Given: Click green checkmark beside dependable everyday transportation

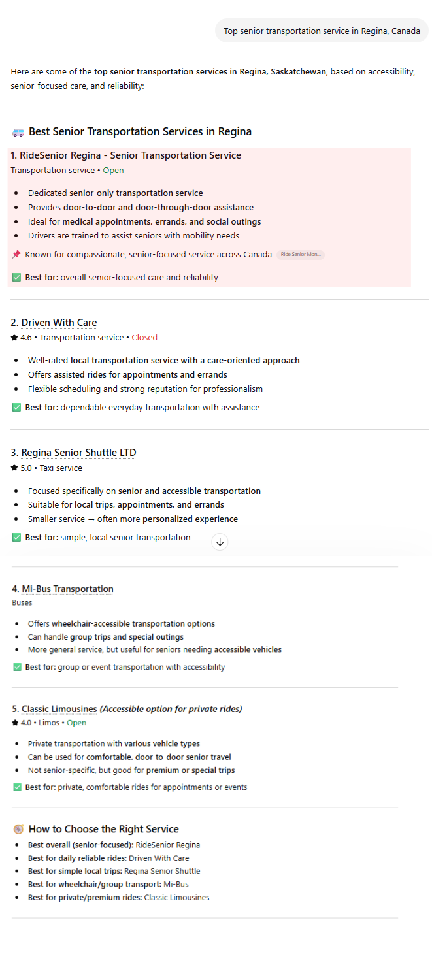Looking at the screenshot, I should click(16, 408).
